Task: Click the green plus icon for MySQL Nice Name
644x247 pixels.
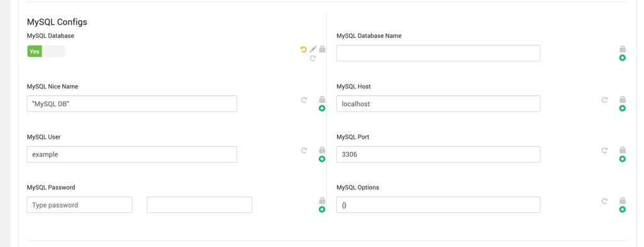Action: pos(322,108)
